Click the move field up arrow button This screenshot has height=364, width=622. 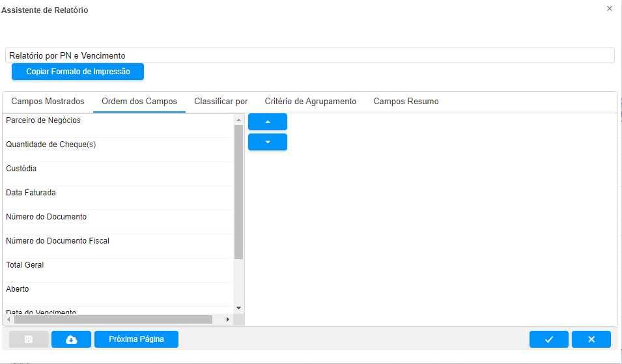click(x=267, y=122)
